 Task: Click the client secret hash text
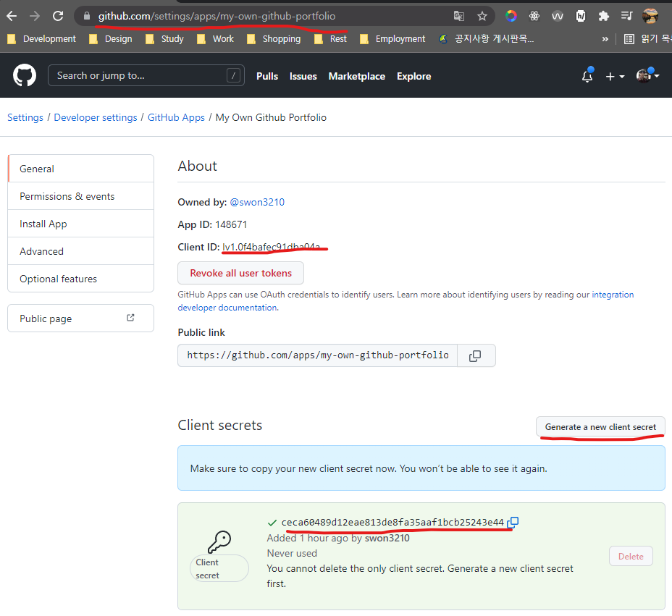[392, 522]
